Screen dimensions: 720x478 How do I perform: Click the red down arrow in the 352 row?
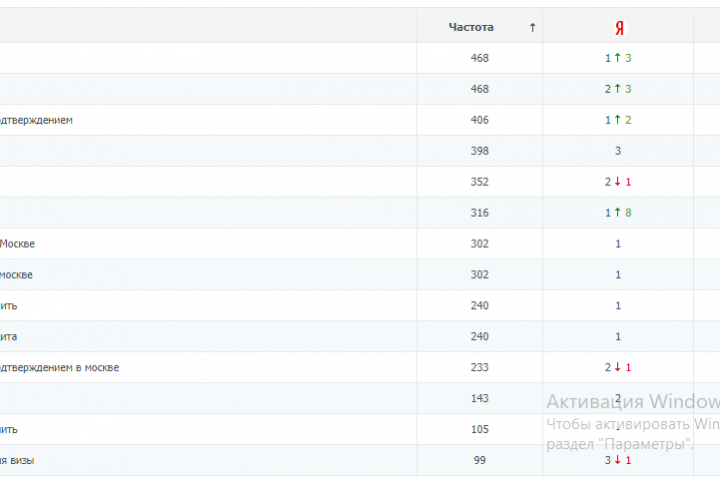[618, 182]
